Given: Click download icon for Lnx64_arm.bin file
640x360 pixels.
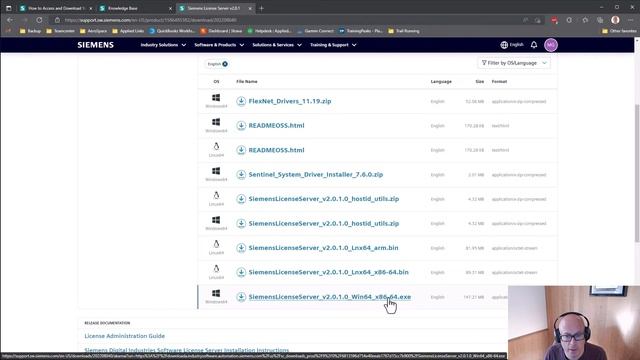Looking at the screenshot, I should (x=241, y=248).
